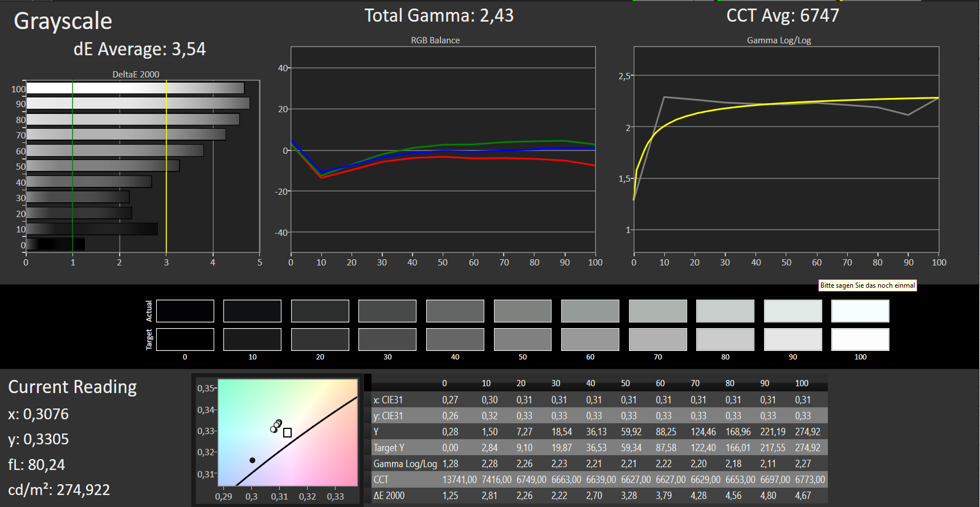Click the 50 percent bar in DeltaE 2000 chart

(x=103, y=166)
